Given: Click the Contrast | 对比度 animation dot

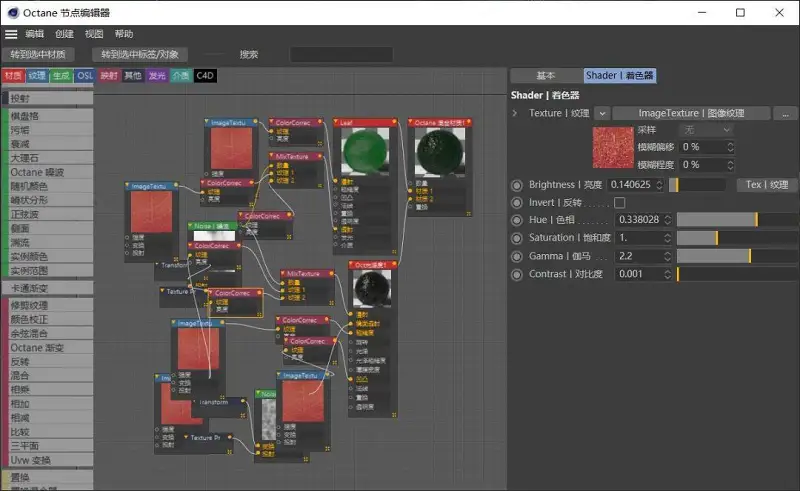Looking at the screenshot, I should pos(517,275).
